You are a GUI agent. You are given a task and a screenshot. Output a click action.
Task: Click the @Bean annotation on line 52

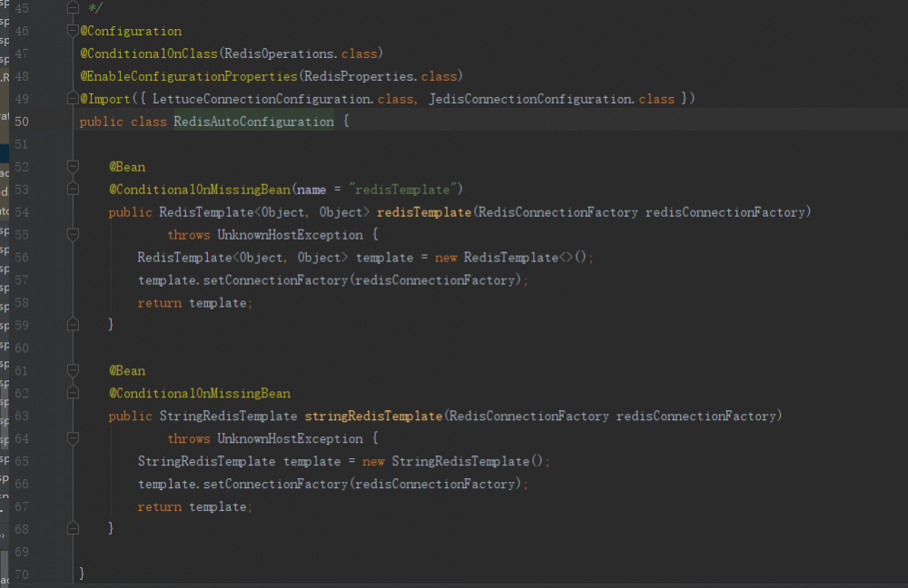pos(127,167)
